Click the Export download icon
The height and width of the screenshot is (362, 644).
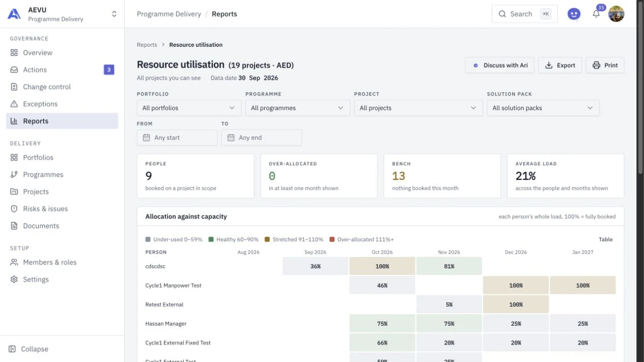[549, 65]
